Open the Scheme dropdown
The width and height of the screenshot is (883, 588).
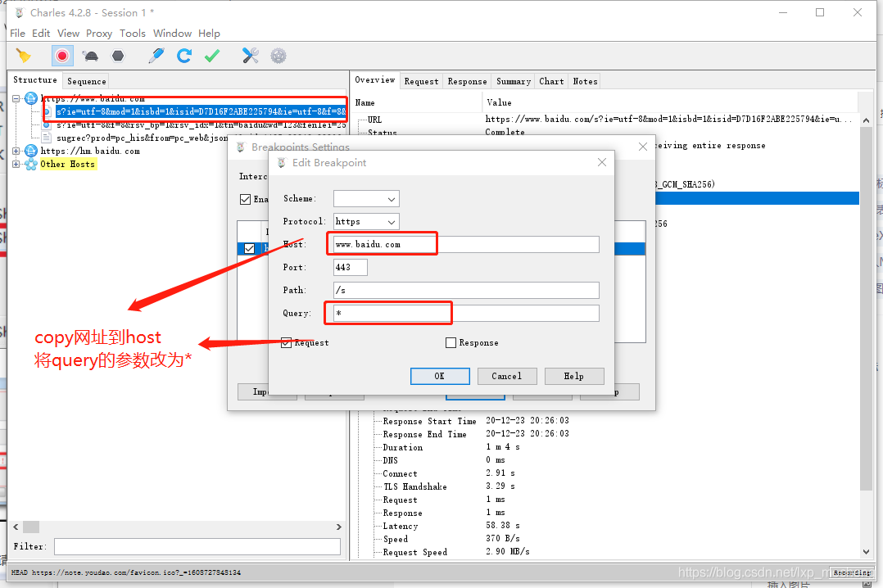click(x=367, y=199)
